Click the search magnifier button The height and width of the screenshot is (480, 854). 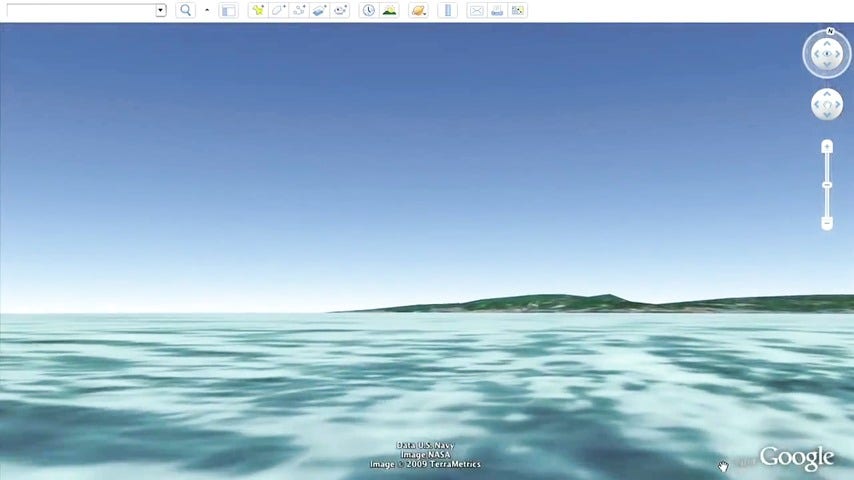(x=186, y=10)
